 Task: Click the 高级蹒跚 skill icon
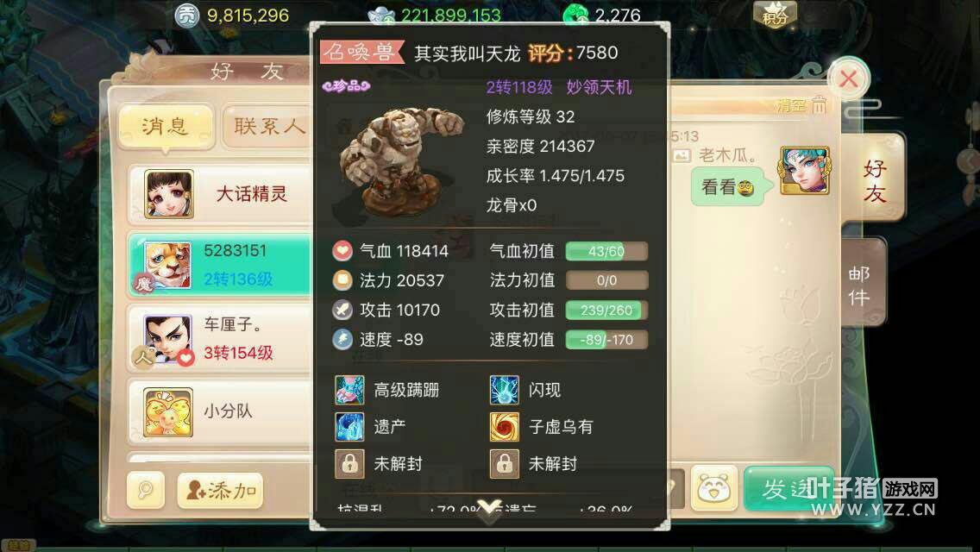click(x=349, y=390)
